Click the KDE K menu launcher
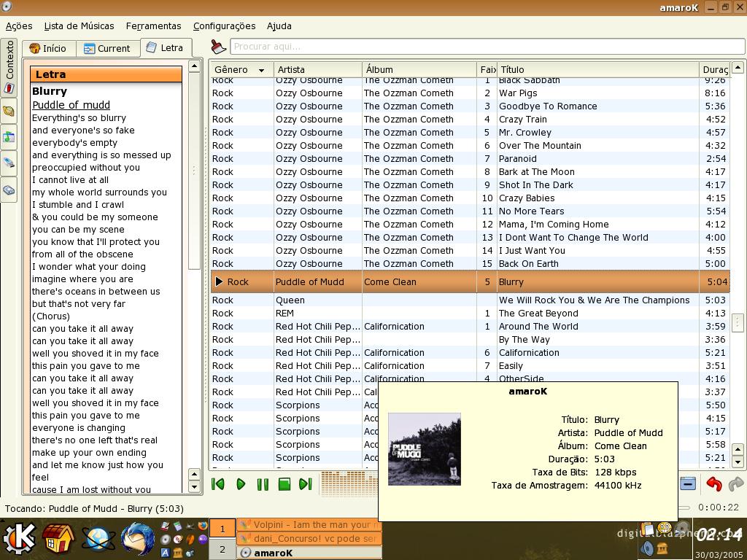Viewport: 747px width, 560px height. (19, 539)
